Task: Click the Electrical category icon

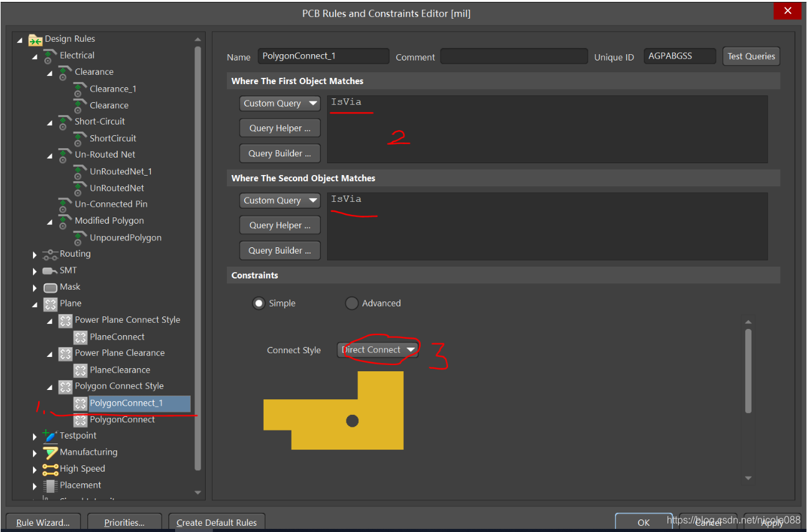Action: click(50, 56)
